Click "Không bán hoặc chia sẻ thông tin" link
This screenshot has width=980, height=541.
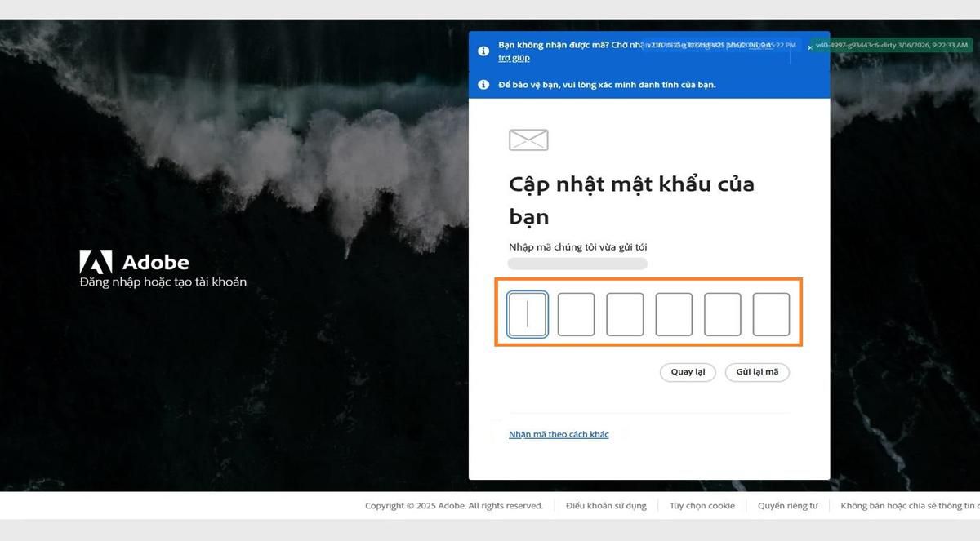click(x=906, y=505)
